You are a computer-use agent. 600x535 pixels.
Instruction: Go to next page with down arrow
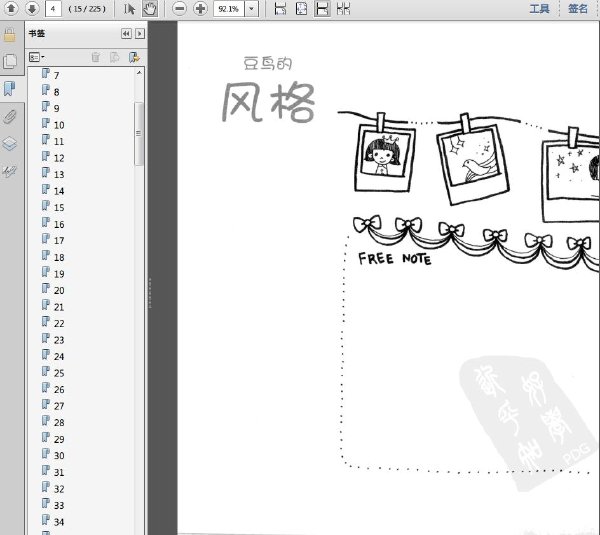(32, 8)
